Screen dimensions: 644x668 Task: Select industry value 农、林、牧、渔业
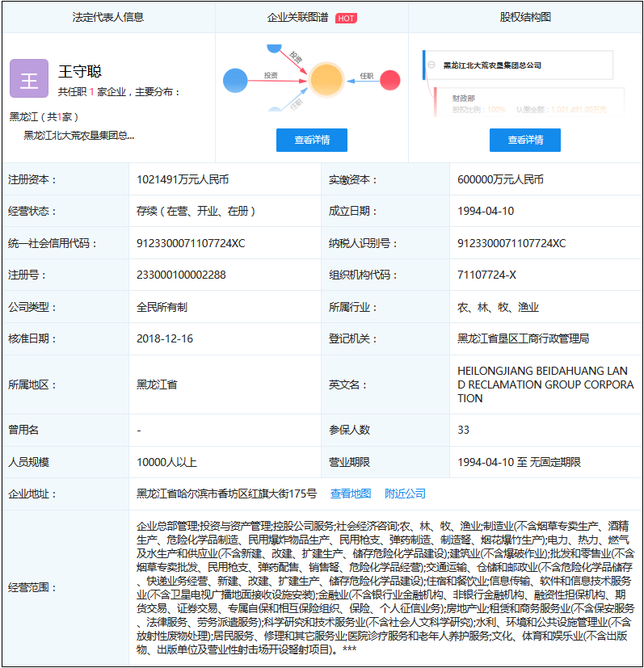click(x=498, y=307)
